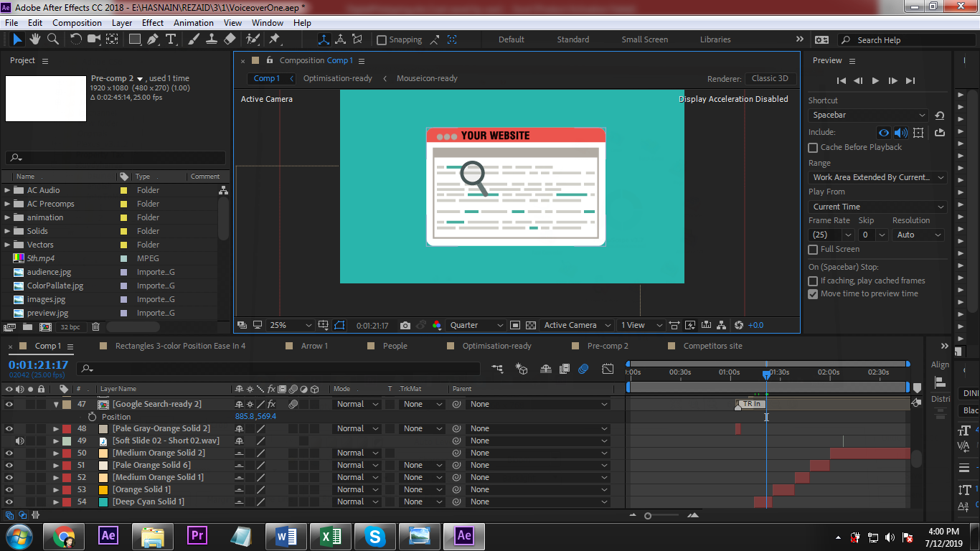The height and width of the screenshot is (551, 980).
Task: Toggle the Snapping checkbox
Action: pos(382,40)
